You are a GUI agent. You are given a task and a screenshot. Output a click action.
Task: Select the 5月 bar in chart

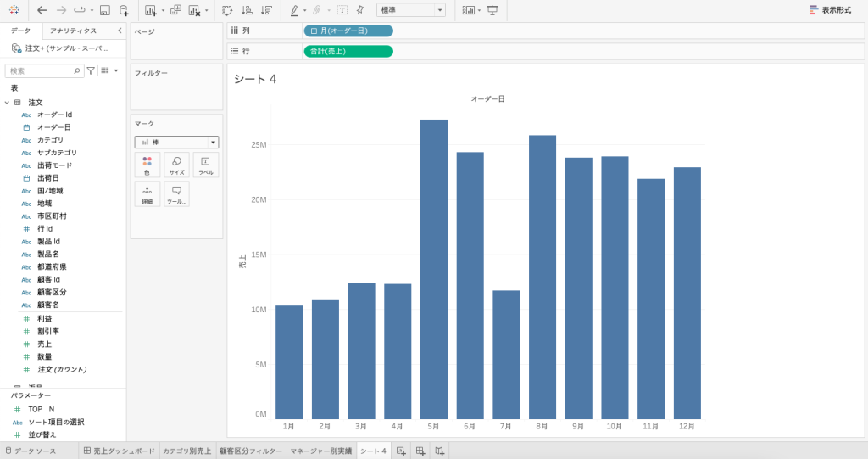pyautogui.click(x=434, y=269)
